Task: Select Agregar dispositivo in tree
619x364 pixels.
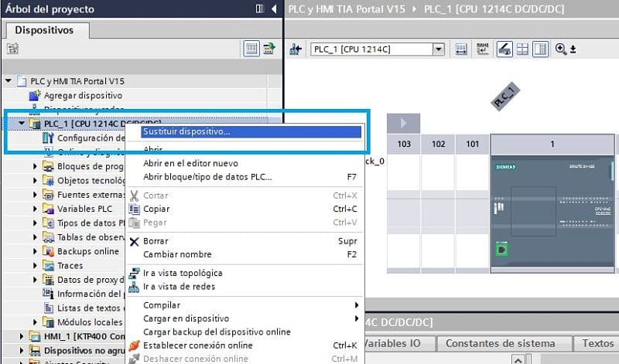Action: (83, 95)
